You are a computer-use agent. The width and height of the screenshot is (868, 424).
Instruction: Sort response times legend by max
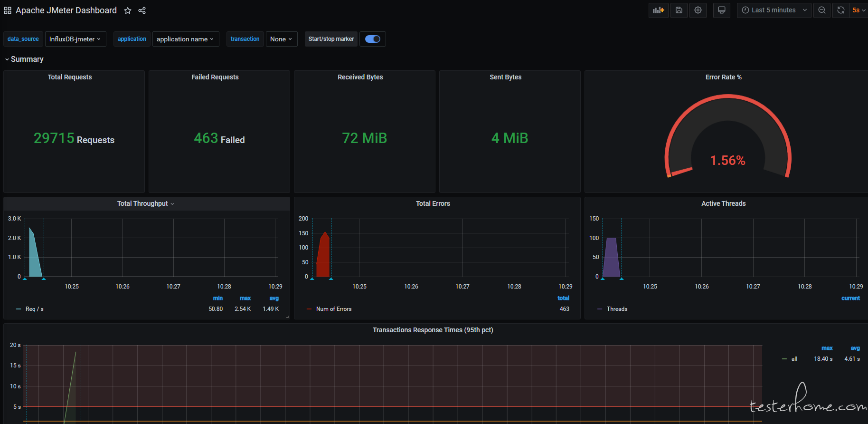click(x=827, y=348)
